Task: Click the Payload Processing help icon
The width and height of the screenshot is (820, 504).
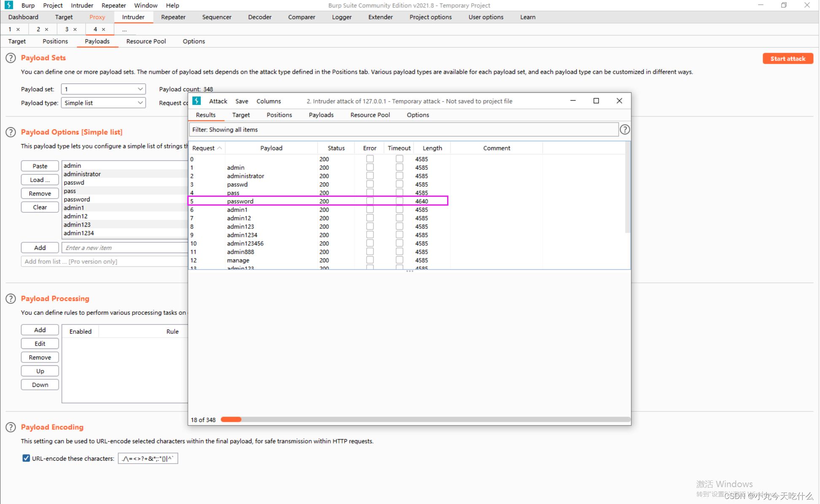Action: (11, 299)
